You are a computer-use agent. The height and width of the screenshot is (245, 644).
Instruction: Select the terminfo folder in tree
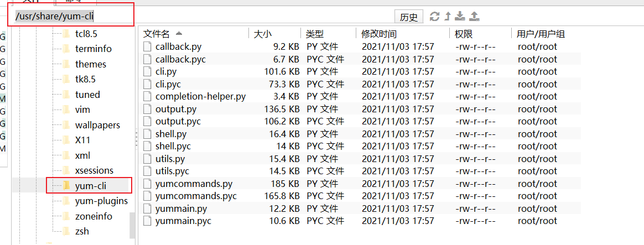(x=94, y=49)
